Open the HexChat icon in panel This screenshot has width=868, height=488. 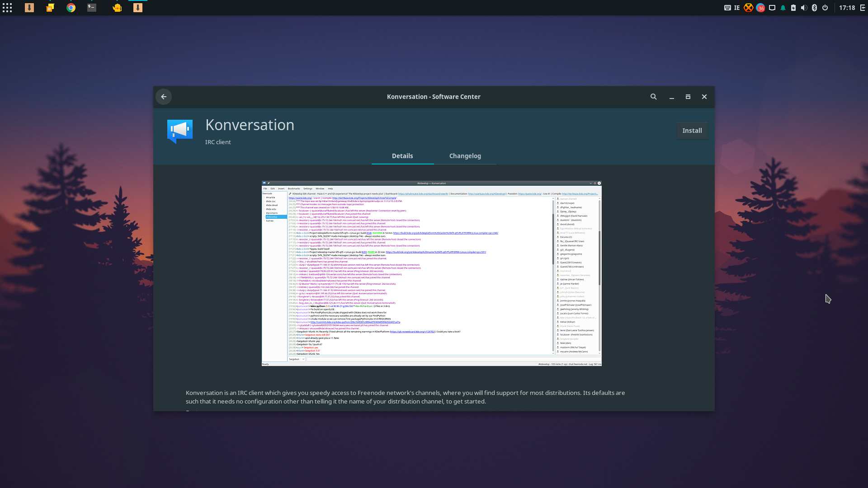pyautogui.click(x=50, y=8)
